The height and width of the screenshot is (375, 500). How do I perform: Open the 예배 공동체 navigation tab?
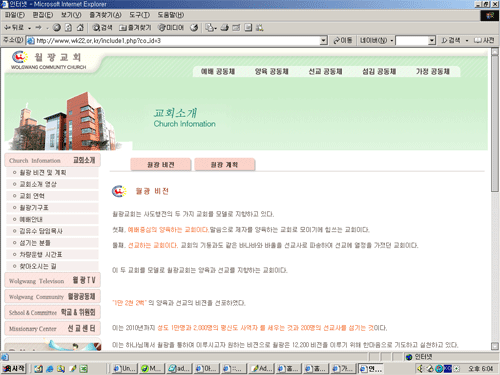coord(218,71)
